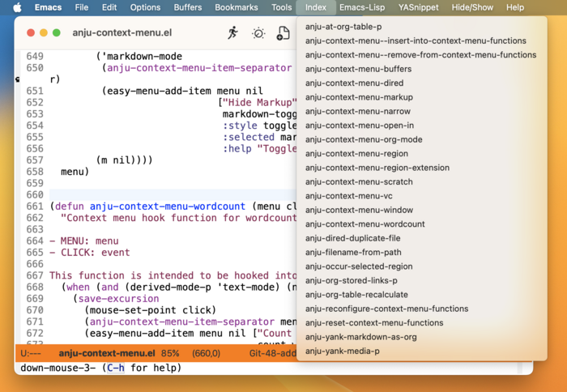Viewport: 567px width, 392px height.
Task: Select anju-reconfigure-context-menu-functions entry
Action: (x=422, y=309)
